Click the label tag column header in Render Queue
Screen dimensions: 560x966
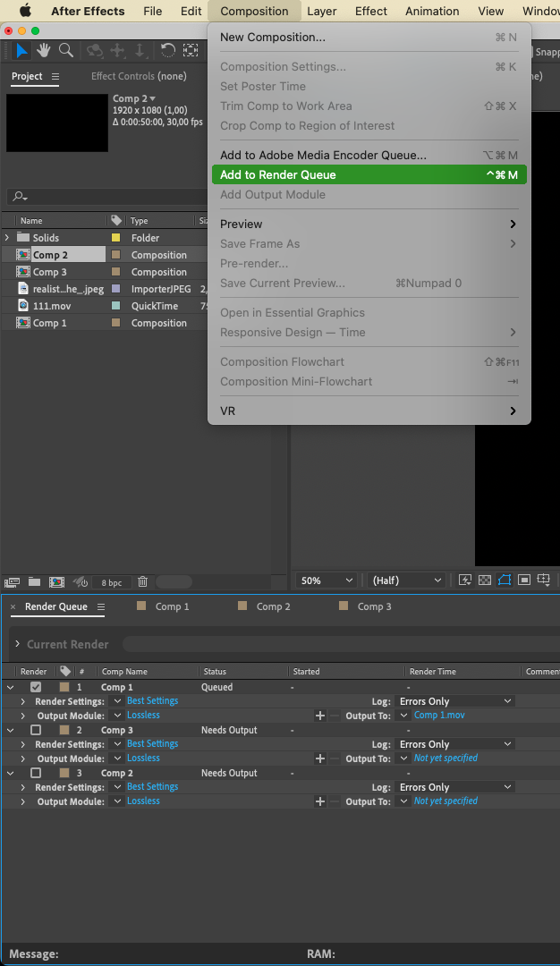64,672
